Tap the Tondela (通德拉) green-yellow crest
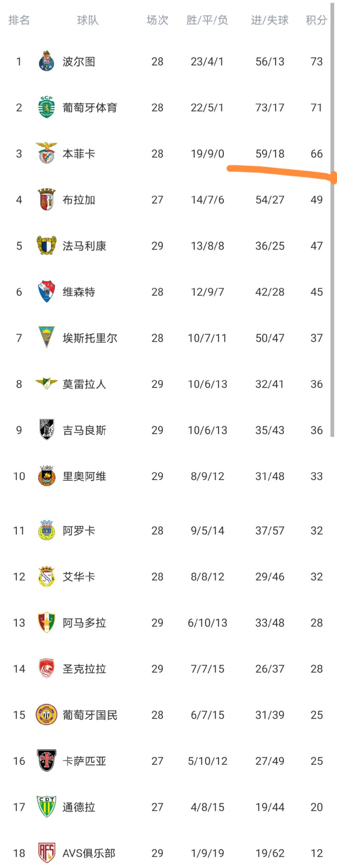The width and height of the screenshot is (337, 868). 46,807
